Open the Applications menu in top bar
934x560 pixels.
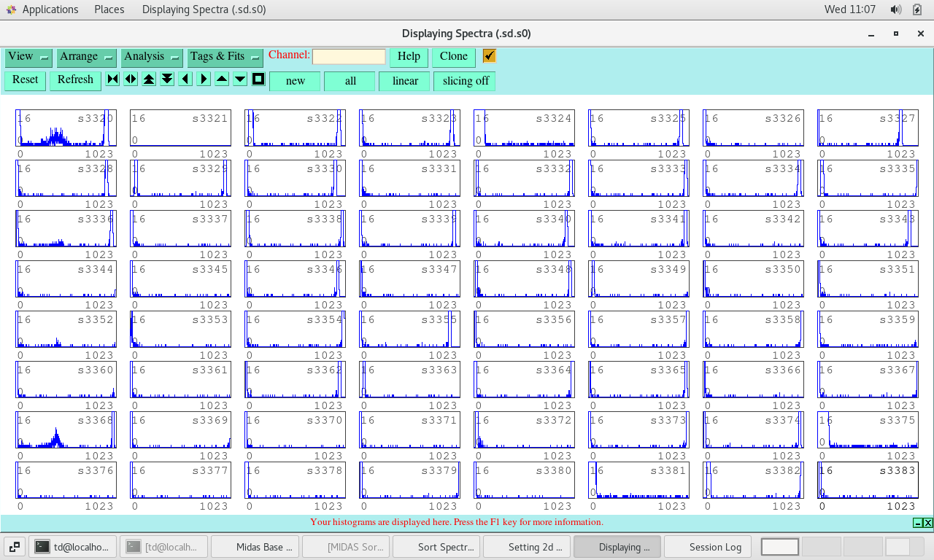[50, 9]
